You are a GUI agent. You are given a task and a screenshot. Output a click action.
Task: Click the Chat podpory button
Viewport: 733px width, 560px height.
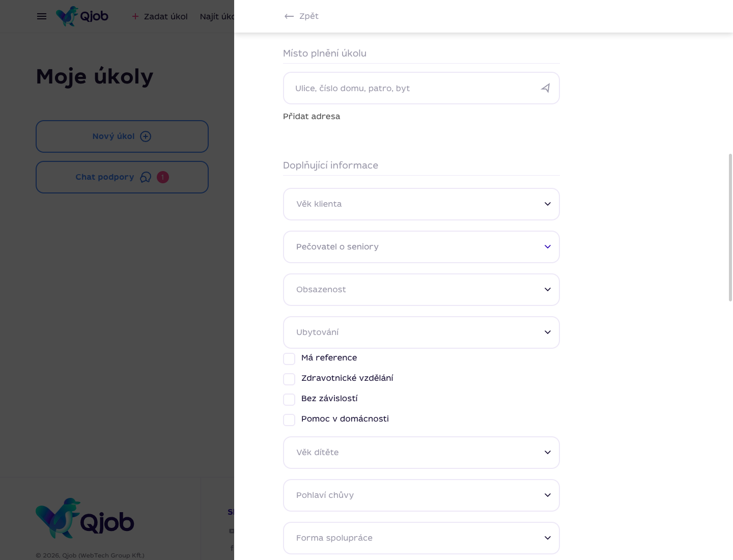point(122,177)
